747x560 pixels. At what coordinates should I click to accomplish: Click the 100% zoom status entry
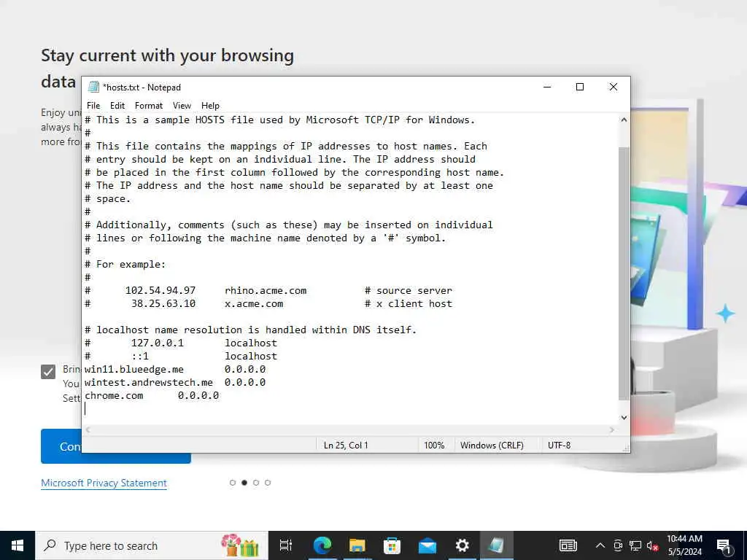(434, 446)
